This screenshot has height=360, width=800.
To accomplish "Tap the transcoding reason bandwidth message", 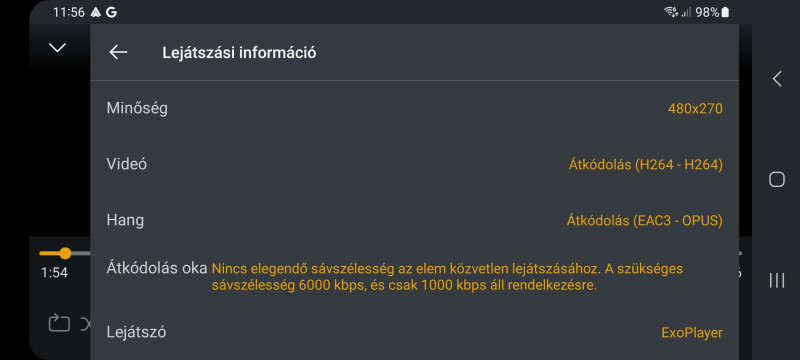I will coord(447,277).
